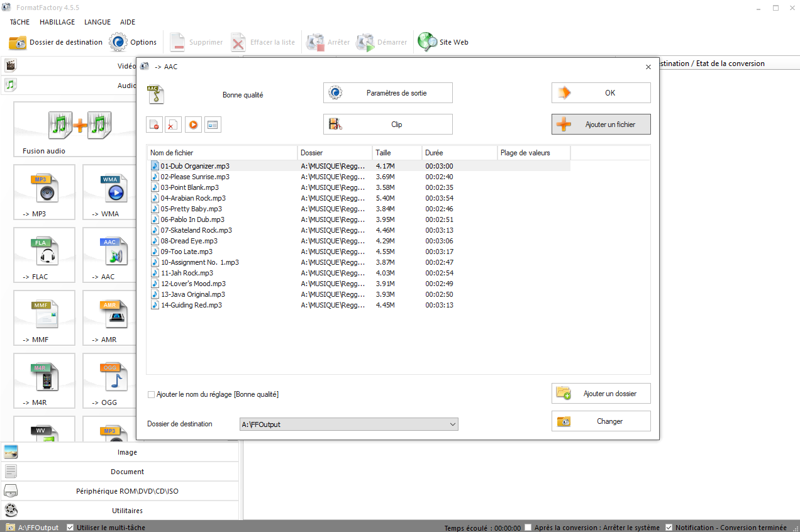Pick the -> AMR conversion tile
Viewport: 800px width, 532px height.
[x=109, y=318]
